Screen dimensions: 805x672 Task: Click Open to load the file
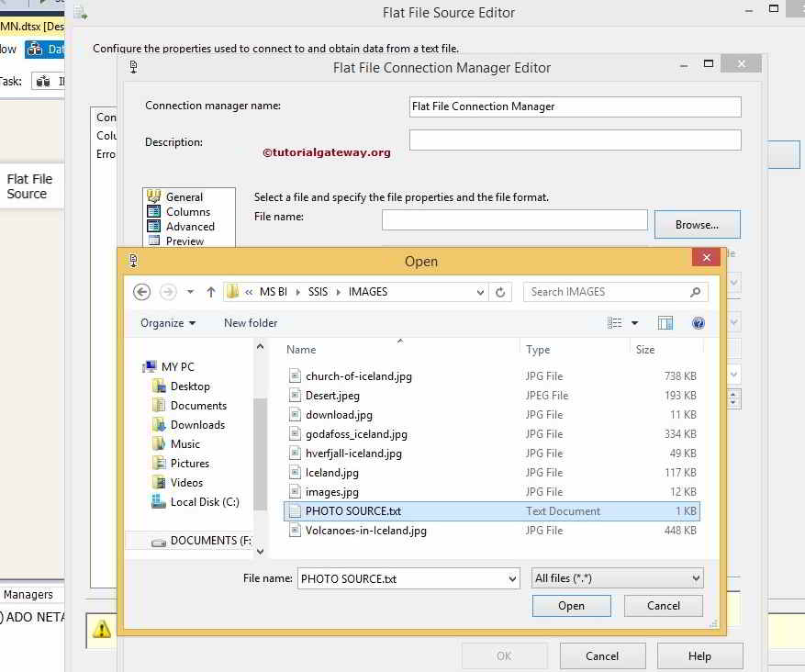(x=572, y=606)
